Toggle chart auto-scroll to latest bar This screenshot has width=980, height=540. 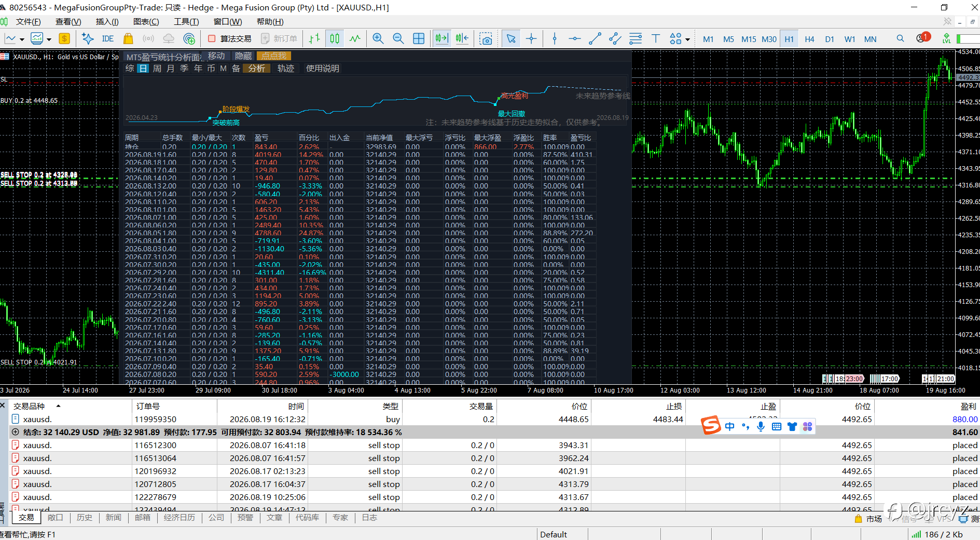[441, 38]
